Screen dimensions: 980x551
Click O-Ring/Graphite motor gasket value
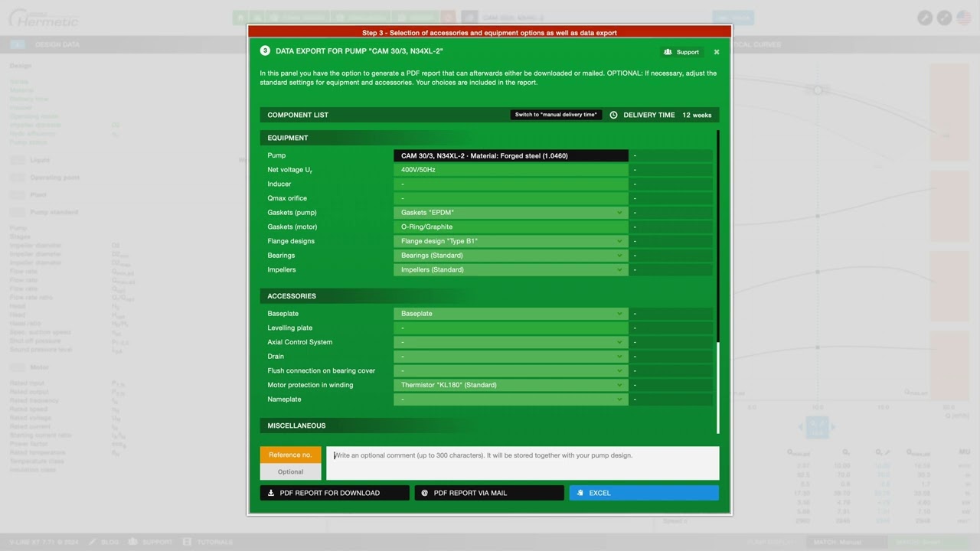click(x=511, y=227)
